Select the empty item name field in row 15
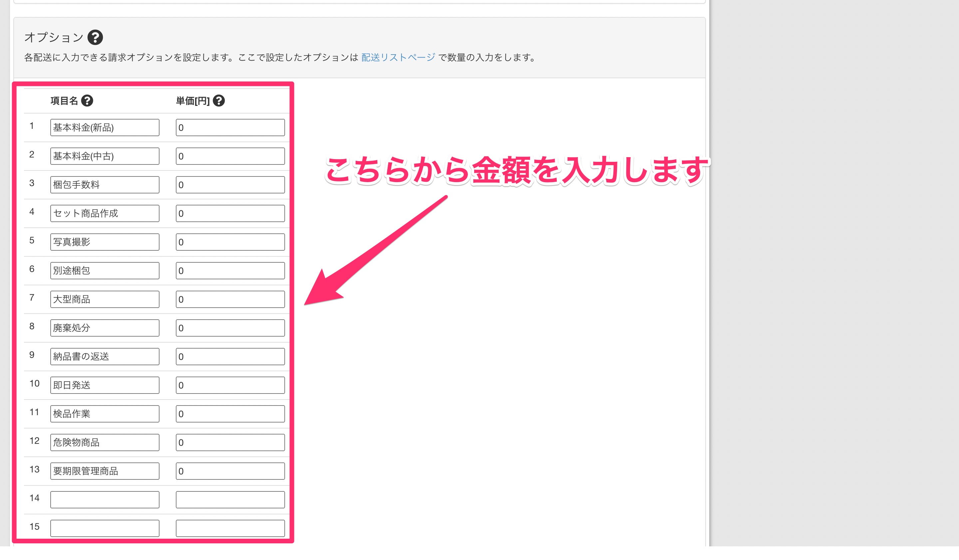 coord(105,528)
